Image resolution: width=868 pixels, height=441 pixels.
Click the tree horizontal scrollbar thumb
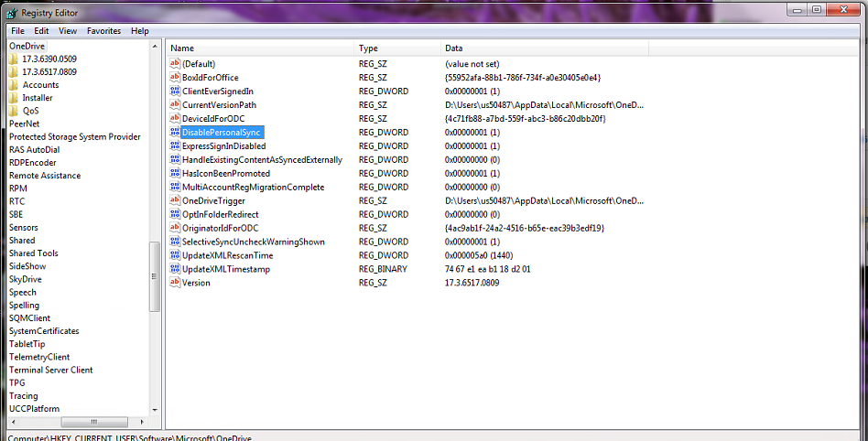tap(94, 422)
